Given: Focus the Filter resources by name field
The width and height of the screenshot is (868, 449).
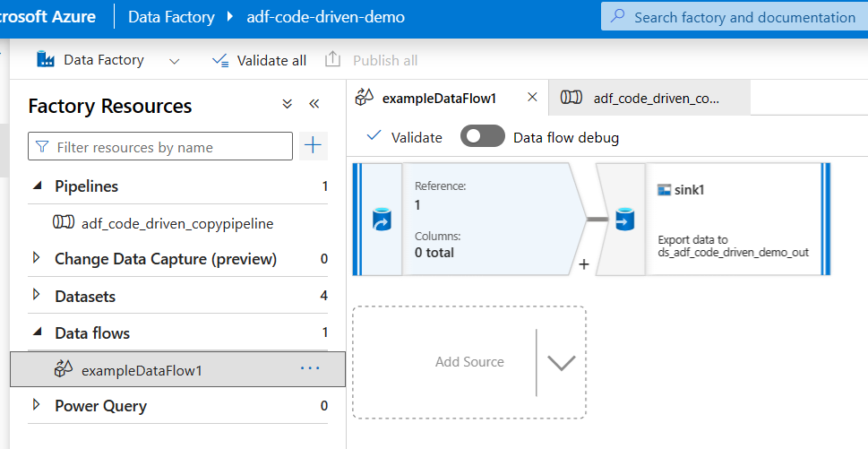Looking at the screenshot, I should point(160,147).
